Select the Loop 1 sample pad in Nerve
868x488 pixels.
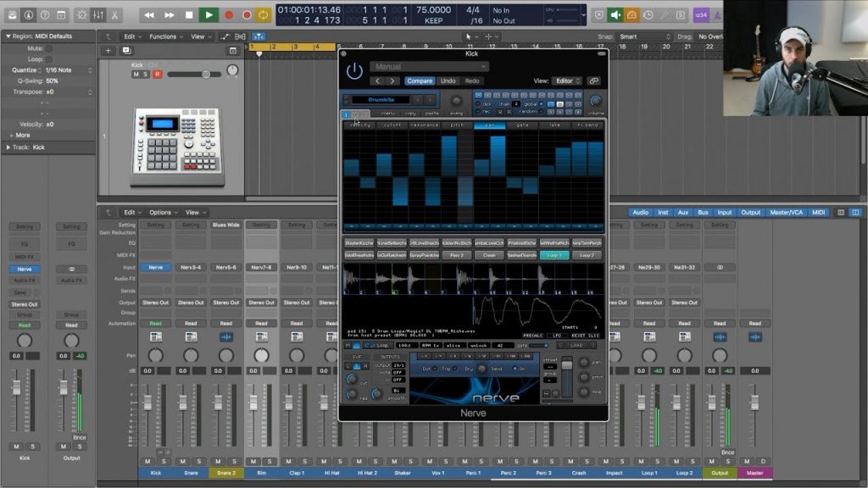click(554, 256)
